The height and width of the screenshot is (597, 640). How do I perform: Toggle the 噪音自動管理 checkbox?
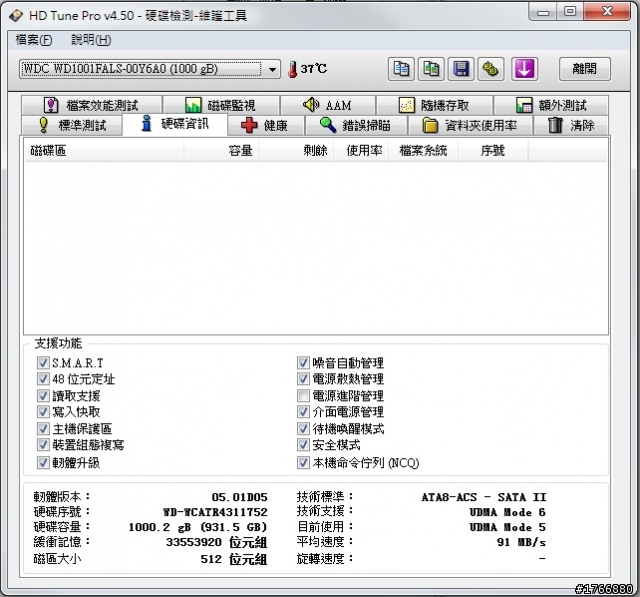click(303, 363)
